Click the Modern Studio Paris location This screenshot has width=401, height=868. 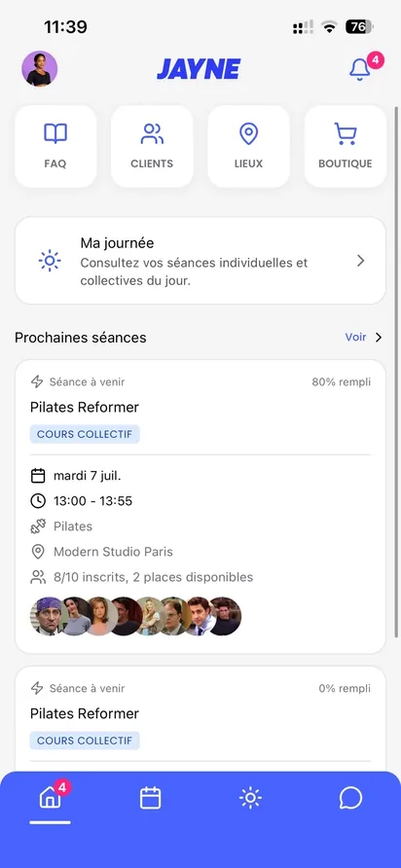[113, 552]
